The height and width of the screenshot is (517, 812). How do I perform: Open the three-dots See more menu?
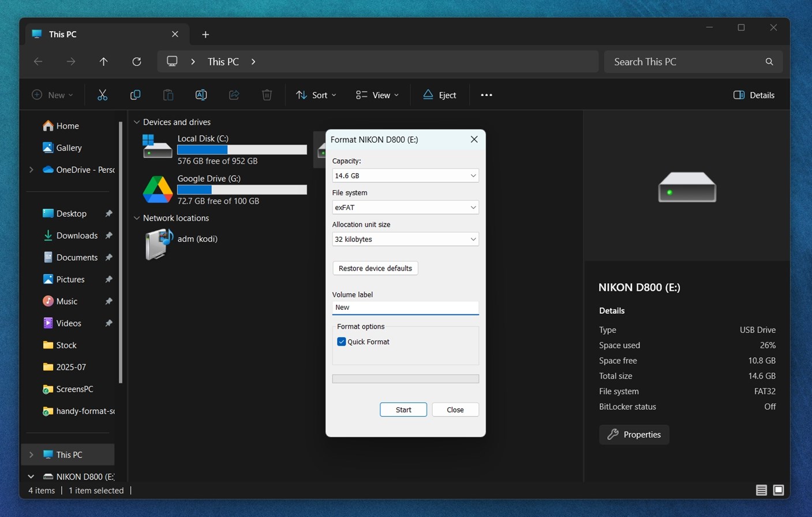(487, 95)
